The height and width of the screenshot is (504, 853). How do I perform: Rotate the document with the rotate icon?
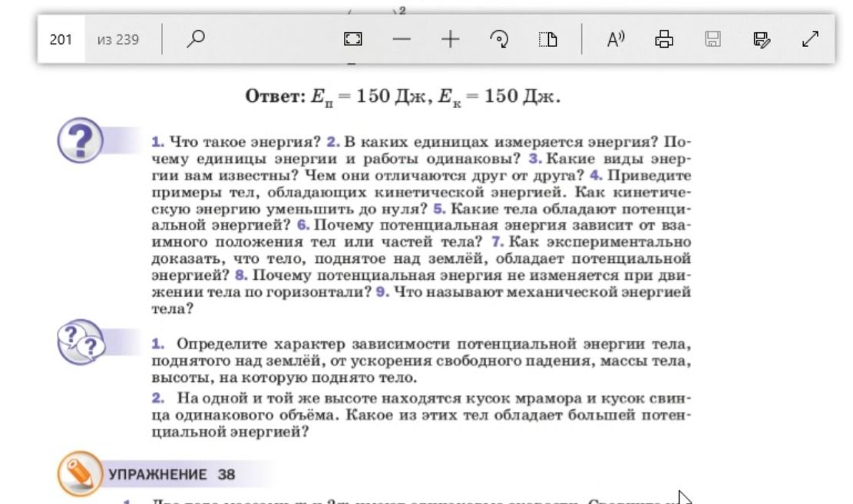coord(499,39)
